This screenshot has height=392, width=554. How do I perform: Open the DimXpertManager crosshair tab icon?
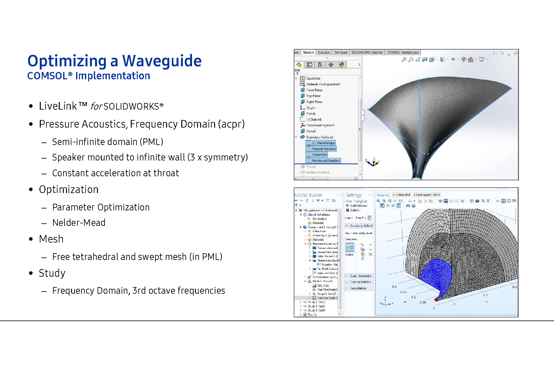coord(331,65)
